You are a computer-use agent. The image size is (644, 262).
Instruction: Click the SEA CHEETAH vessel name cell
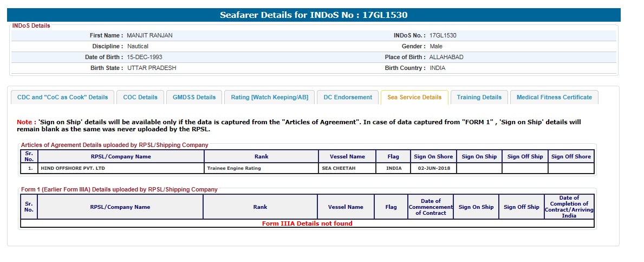pyautogui.click(x=339, y=168)
